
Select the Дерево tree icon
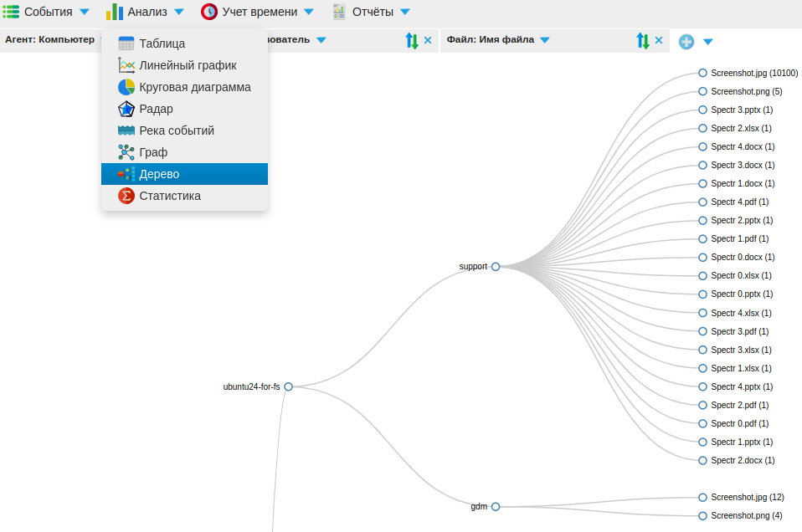126,174
